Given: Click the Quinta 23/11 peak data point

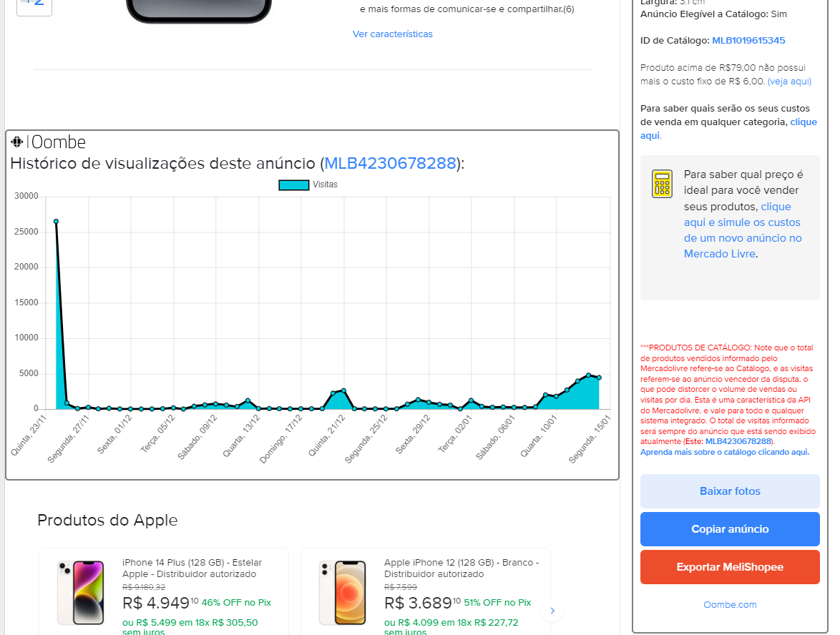Looking at the screenshot, I should [x=57, y=221].
